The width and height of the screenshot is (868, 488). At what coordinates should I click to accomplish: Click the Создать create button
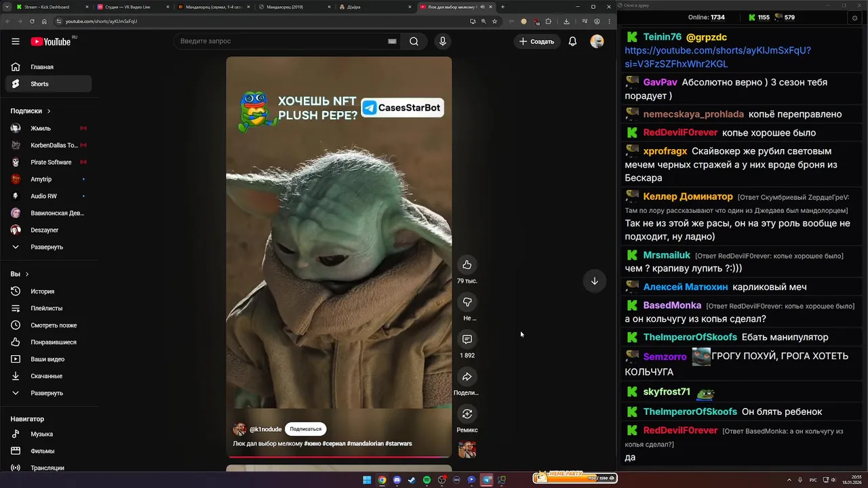[x=536, y=41]
